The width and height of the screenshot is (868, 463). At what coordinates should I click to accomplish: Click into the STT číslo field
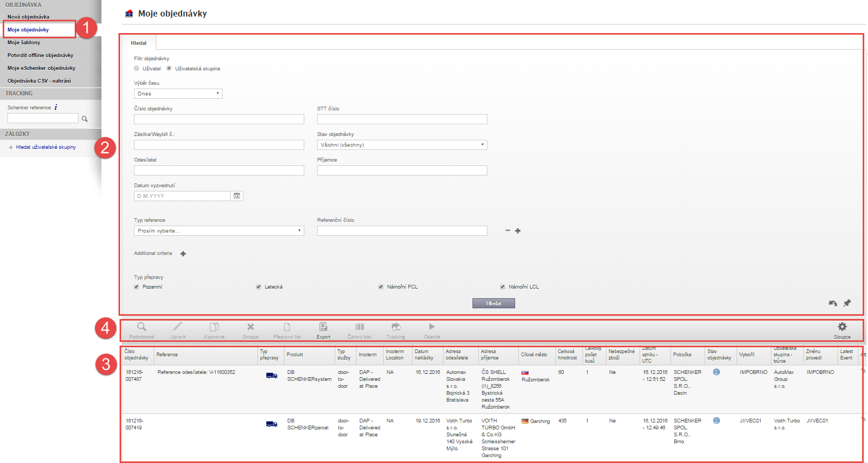pyautogui.click(x=402, y=119)
